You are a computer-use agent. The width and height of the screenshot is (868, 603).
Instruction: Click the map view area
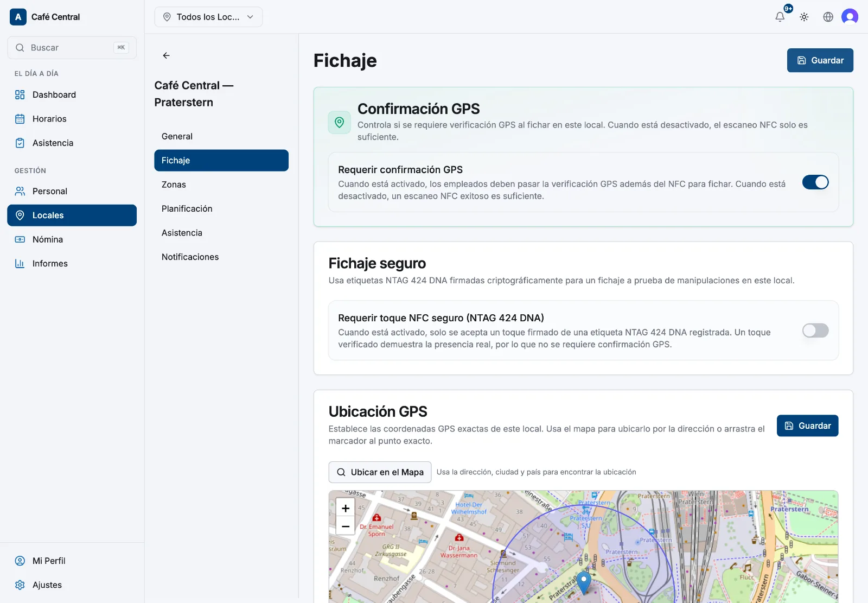583,547
